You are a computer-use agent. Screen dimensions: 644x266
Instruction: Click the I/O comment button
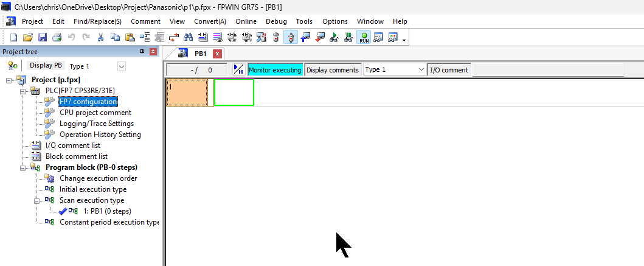point(449,70)
